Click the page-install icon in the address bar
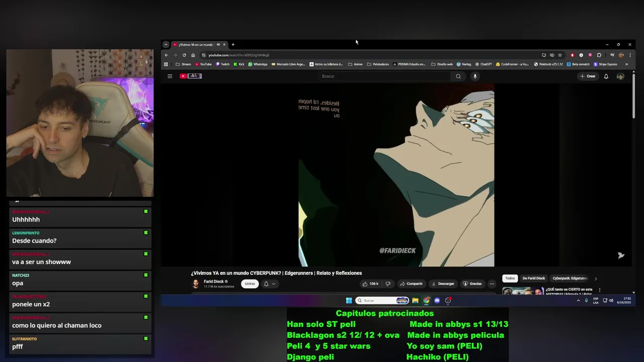Image resolution: width=644 pixels, height=362 pixels. (x=544, y=55)
